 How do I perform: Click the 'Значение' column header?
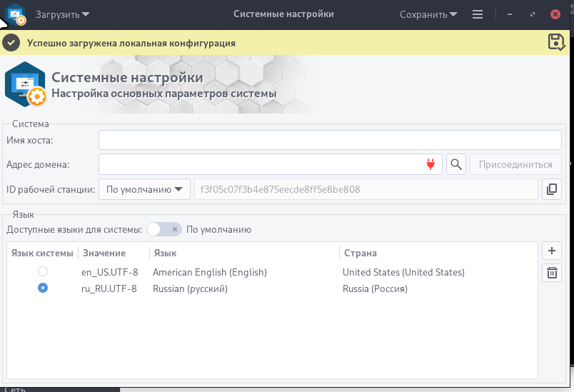coord(104,253)
